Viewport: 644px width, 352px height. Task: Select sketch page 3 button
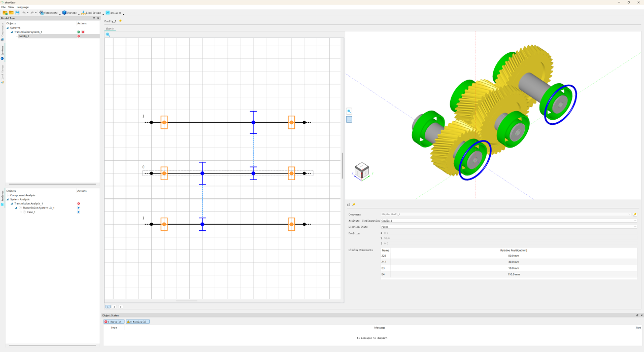(120, 307)
